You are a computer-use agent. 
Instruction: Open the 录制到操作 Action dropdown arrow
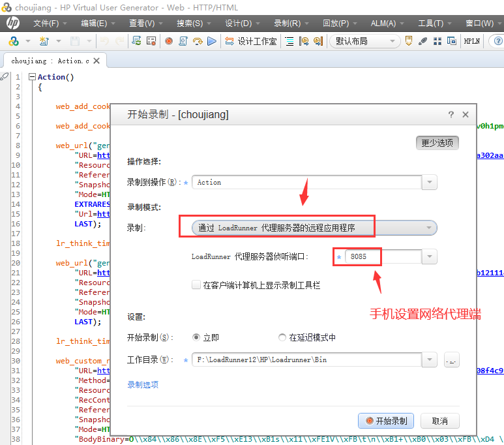(x=430, y=183)
